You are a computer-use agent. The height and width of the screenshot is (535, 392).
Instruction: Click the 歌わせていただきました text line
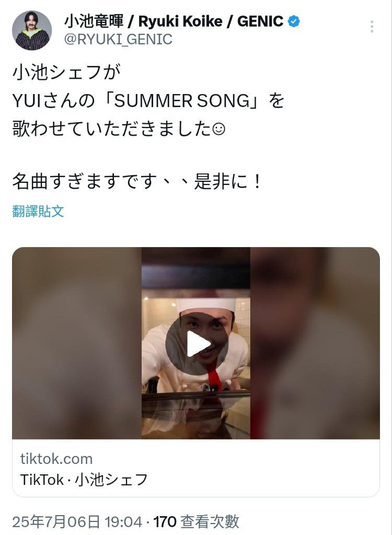point(119,130)
